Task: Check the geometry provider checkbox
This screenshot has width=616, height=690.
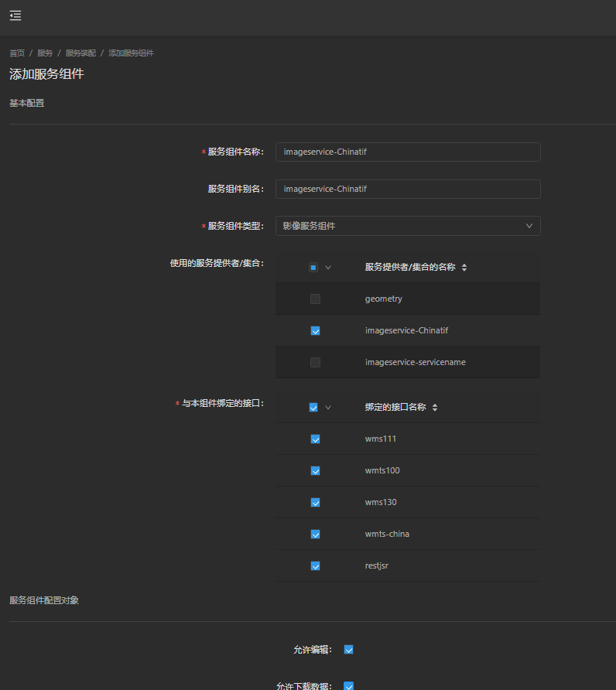Action: click(x=315, y=299)
